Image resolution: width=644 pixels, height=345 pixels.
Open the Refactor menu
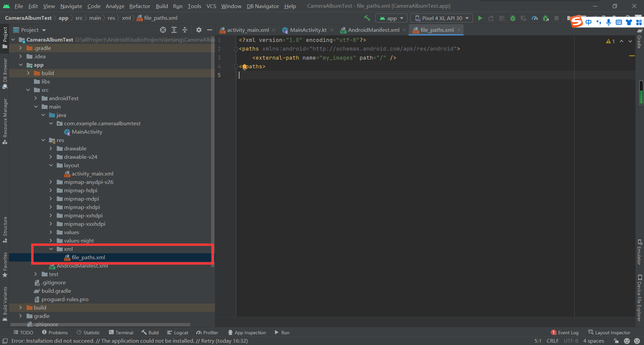pyautogui.click(x=140, y=6)
